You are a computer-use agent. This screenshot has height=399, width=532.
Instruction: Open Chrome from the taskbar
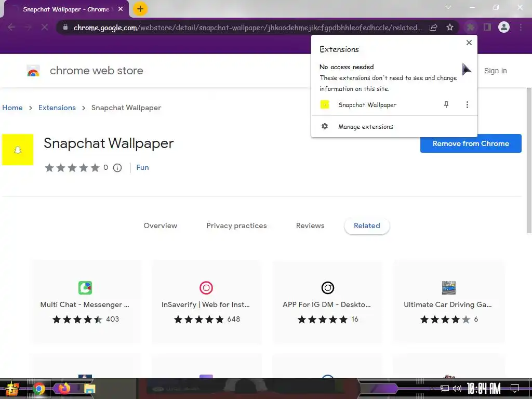(x=38, y=389)
